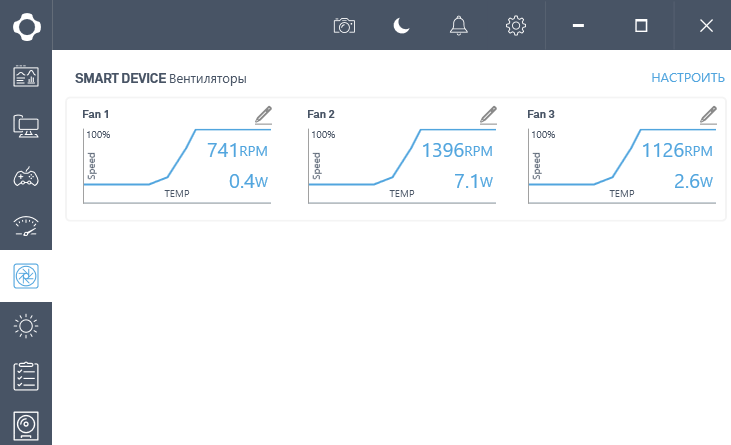The image size is (731, 445).
Task: Edit Fan 3 curve with pencil
Action: [708, 115]
